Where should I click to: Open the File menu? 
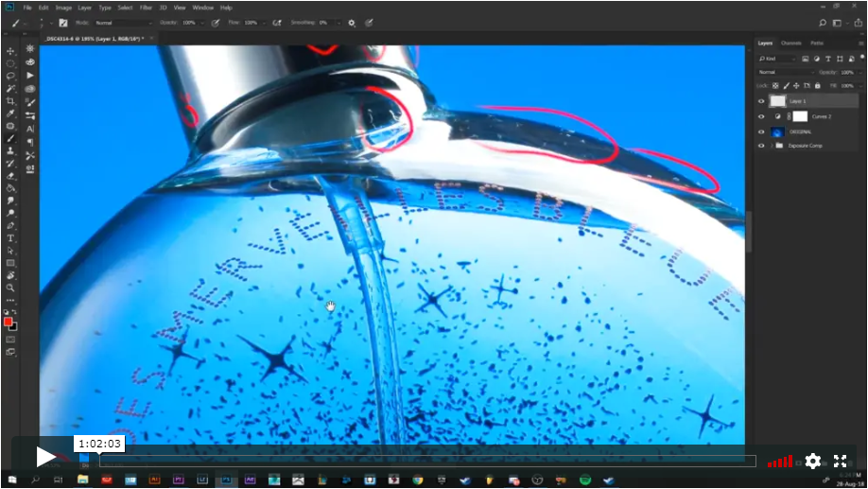click(x=27, y=8)
